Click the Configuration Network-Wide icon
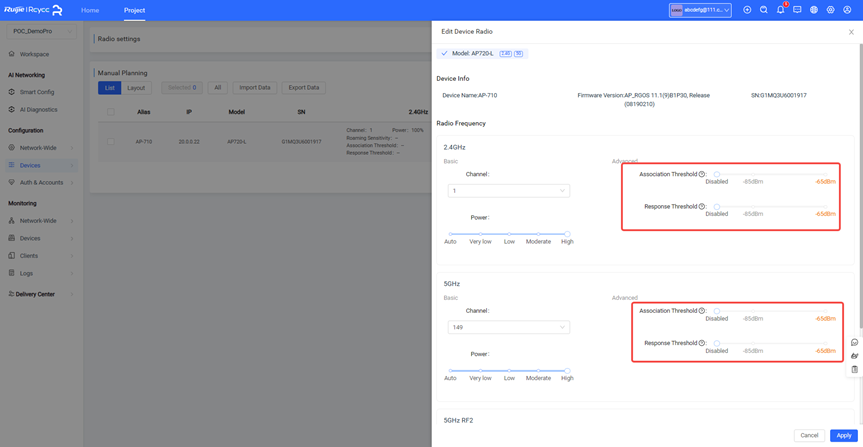Screen dimensions: 863x447 pos(12,148)
